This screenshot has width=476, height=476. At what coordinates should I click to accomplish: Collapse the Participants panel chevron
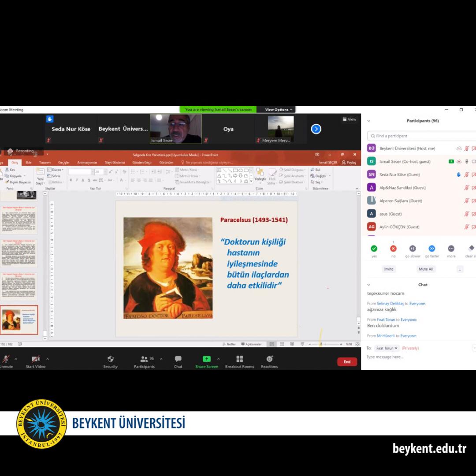pyautogui.click(x=369, y=121)
